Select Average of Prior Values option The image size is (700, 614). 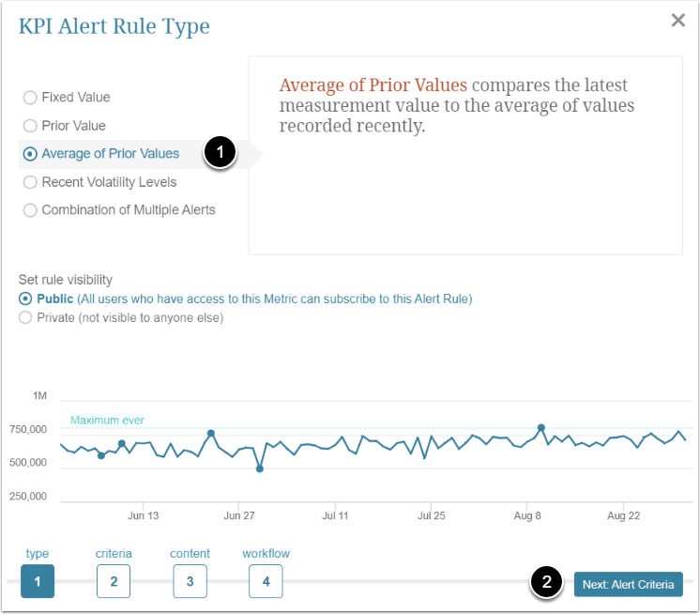pos(31,154)
